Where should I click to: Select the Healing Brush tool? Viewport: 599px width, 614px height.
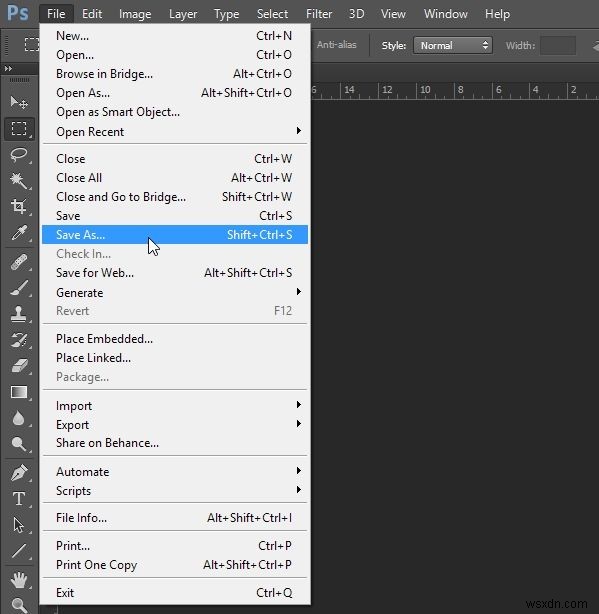(x=19, y=262)
